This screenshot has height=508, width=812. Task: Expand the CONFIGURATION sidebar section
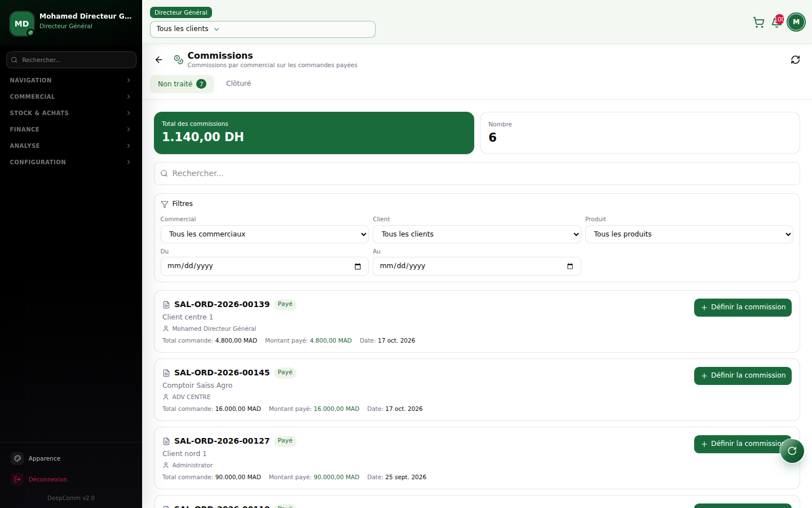[71, 162]
